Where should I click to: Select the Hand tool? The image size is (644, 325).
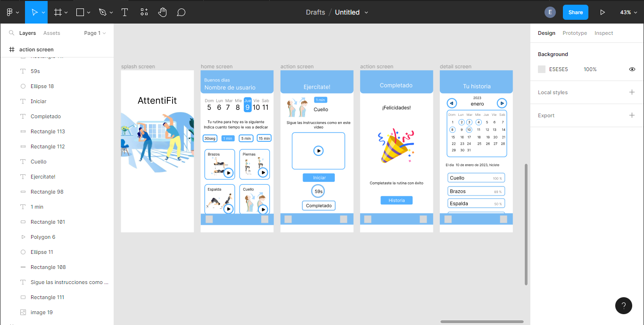pos(163,12)
